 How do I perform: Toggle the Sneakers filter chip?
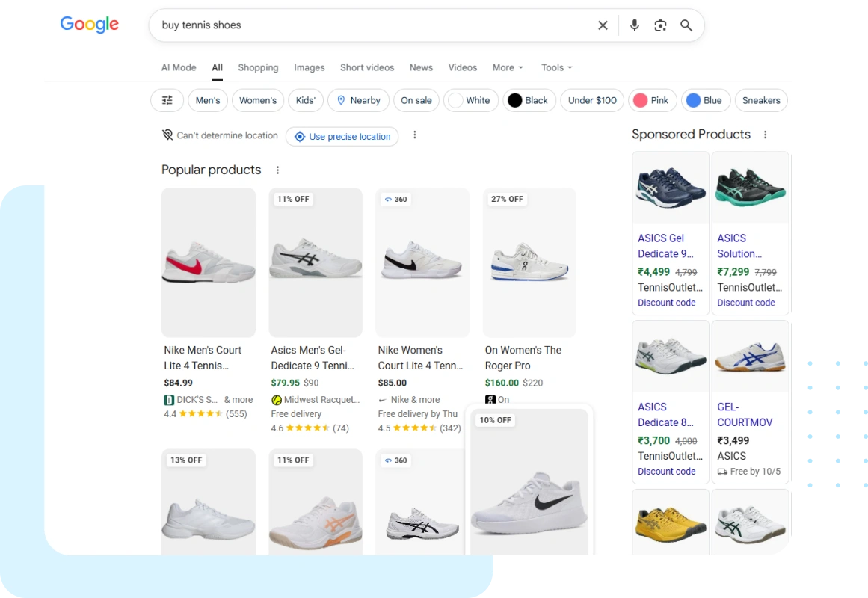(761, 100)
